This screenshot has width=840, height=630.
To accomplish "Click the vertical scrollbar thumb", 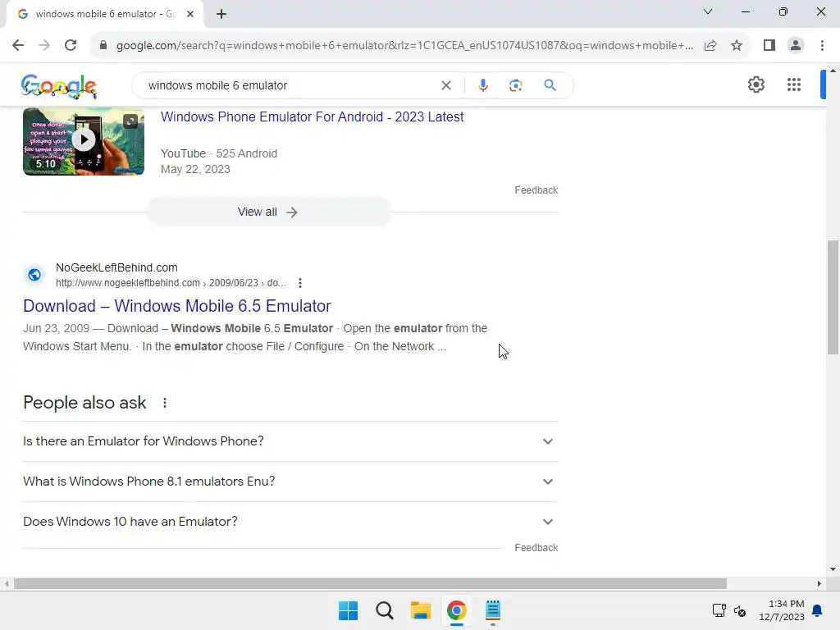I will [x=833, y=297].
